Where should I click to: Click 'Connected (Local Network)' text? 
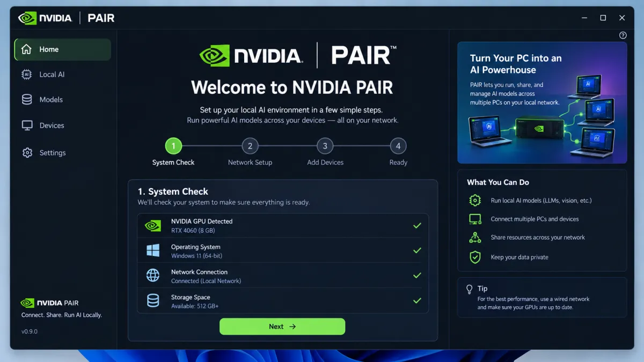(206, 281)
